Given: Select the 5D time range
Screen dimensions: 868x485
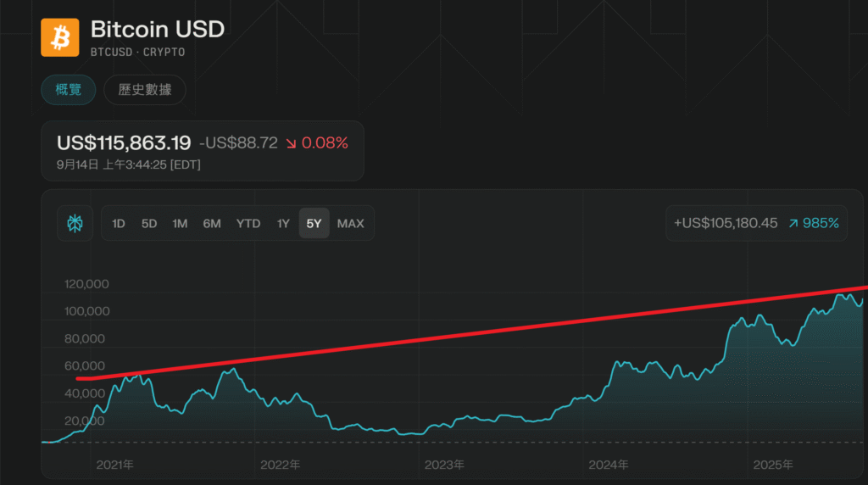Looking at the screenshot, I should click(x=149, y=224).
